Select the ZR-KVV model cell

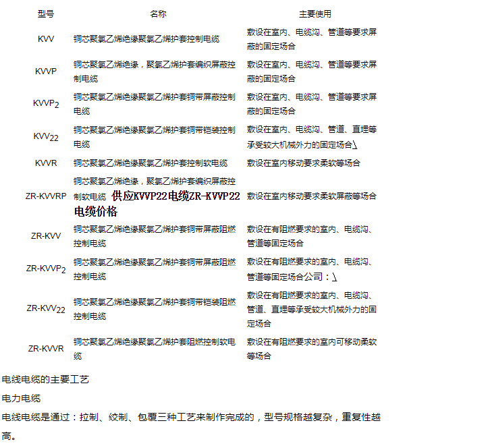(x=46, y=235)
